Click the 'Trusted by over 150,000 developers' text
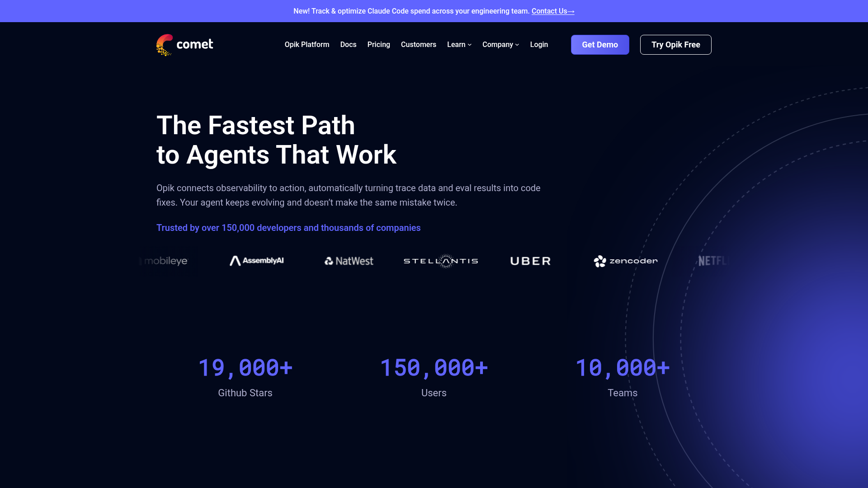The width and height of the screenshot is (868, 488). (x=288, y=228)
